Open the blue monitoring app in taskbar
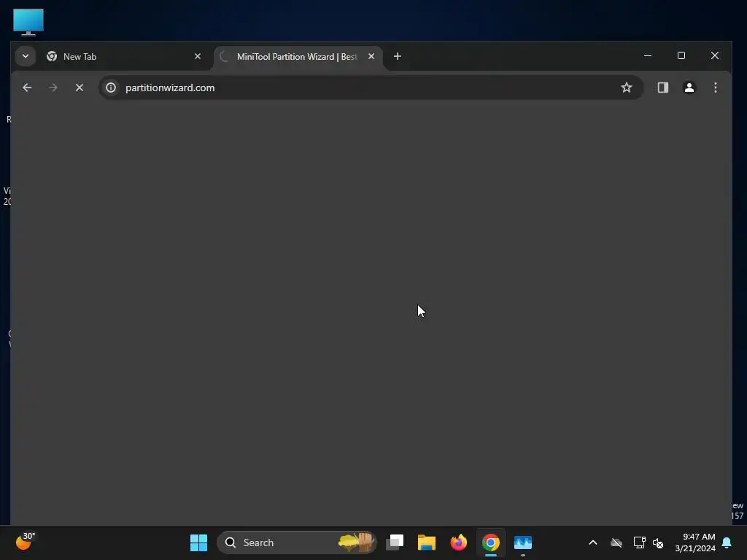Viewport: 747px width, 560px height. point(522,542)
